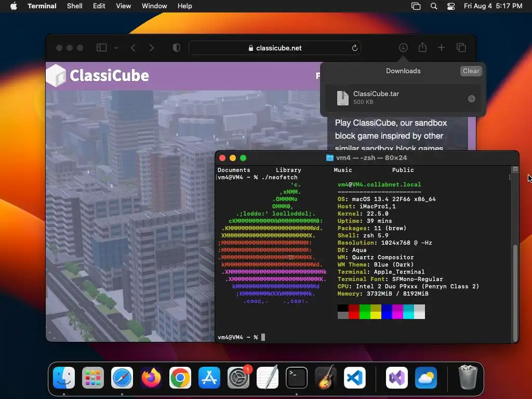Toggle Safari sidebar
Screen dimensions: 532x399
(101, 47)
